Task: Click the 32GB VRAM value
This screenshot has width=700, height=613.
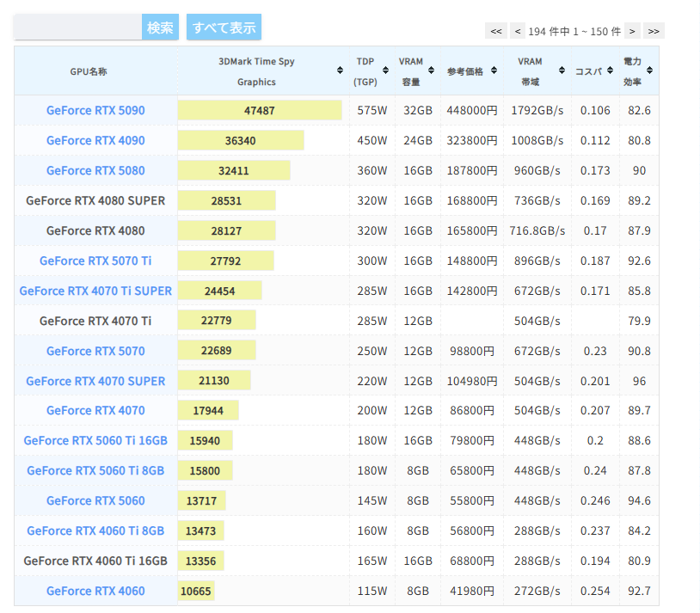Action: click(x=418, y=110)
